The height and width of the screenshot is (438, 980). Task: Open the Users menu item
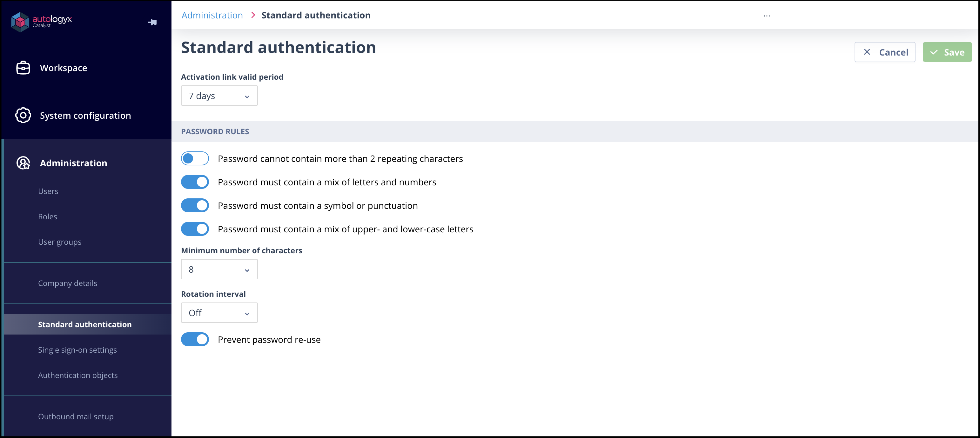coord(48,191)
